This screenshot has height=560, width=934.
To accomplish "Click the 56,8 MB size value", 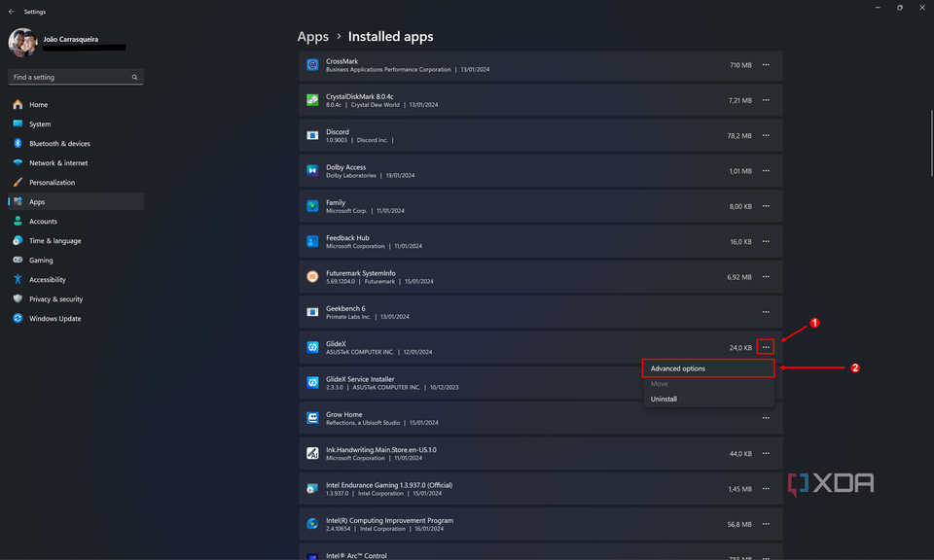I will [x=739, y=524].
